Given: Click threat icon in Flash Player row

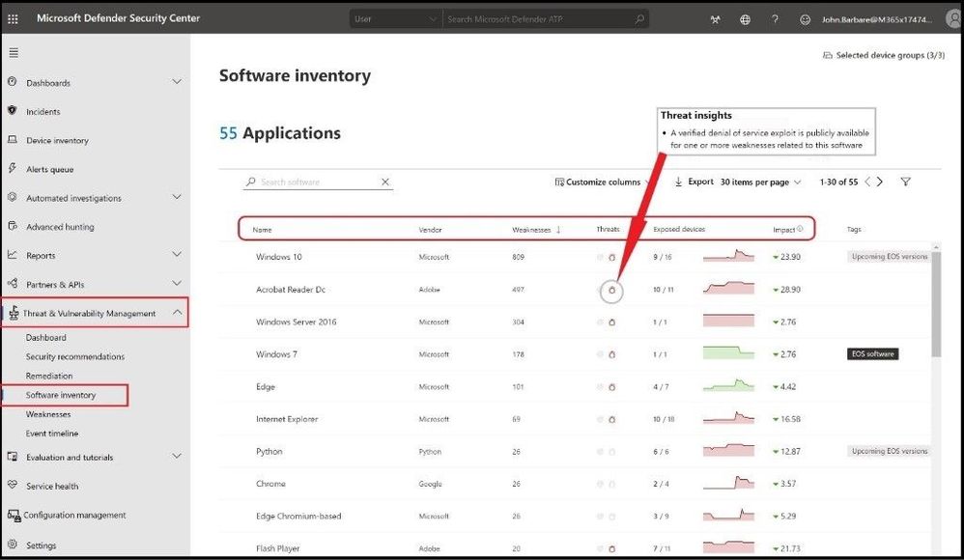Looking at the screenshot, I should [x=611, y=549].
